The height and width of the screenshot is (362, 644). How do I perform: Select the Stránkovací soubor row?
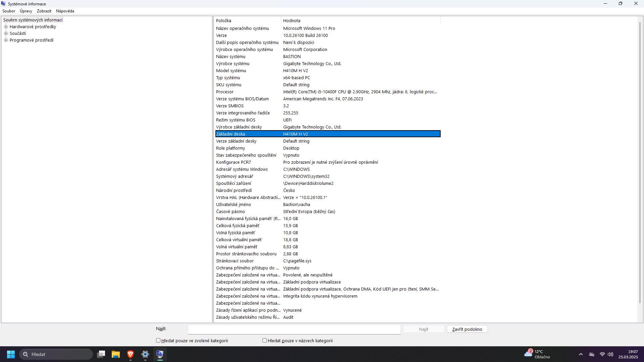328,261
